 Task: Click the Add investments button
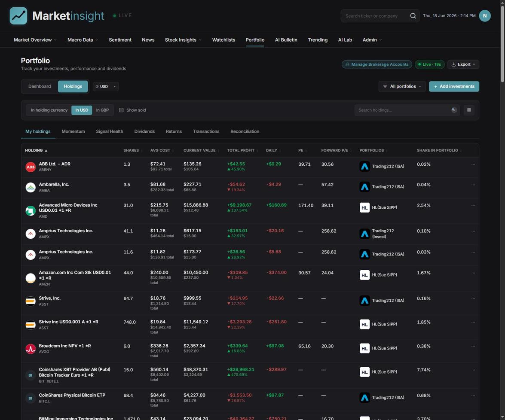click(x=454, y=86)
